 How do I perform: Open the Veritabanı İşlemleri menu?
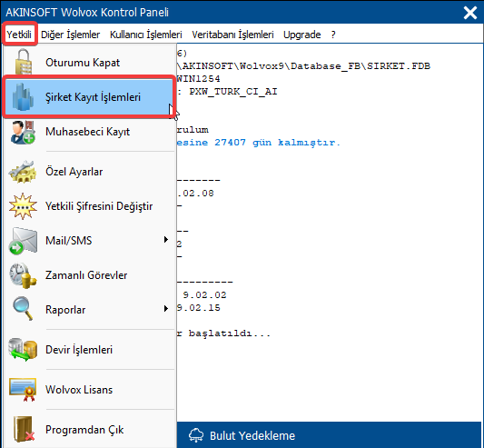(232, 35)
